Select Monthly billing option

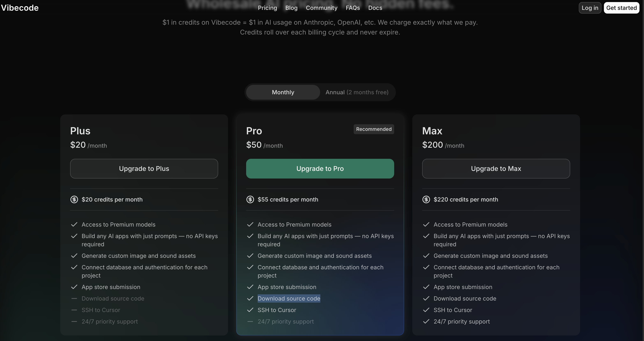click(x=283, y=92)
